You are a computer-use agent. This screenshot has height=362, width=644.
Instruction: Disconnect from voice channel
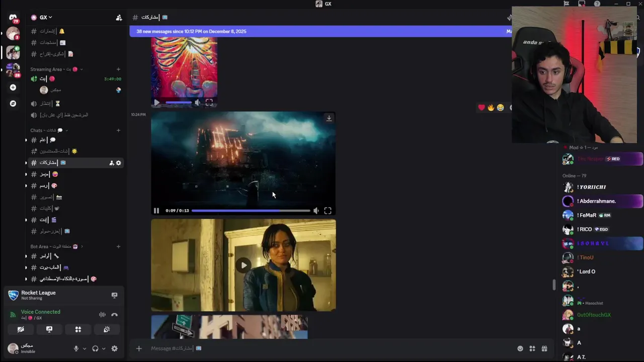pos(114,315)
